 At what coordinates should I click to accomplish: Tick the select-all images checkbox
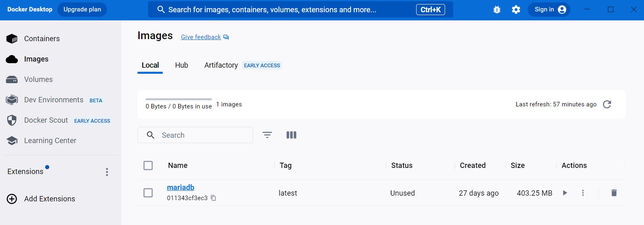[148, 165]
